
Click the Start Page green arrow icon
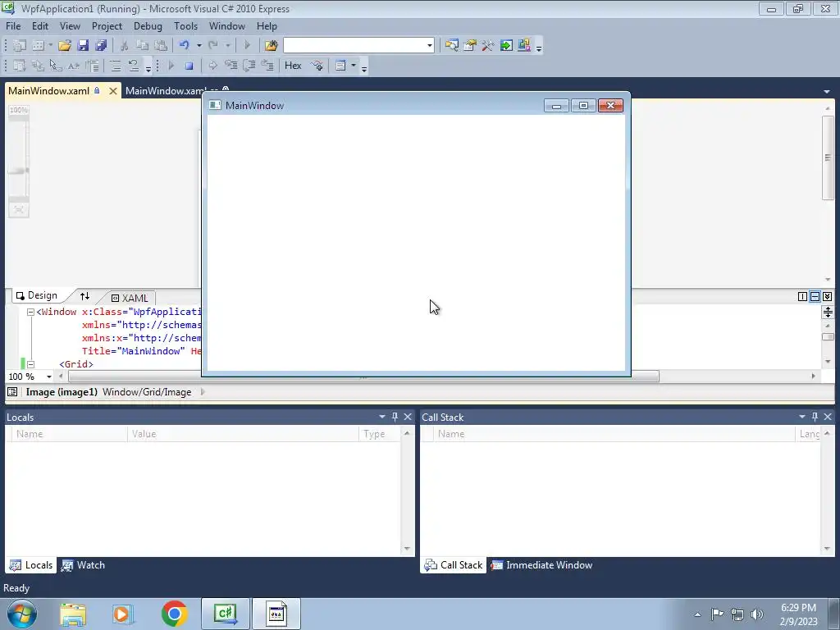[506, 46]
